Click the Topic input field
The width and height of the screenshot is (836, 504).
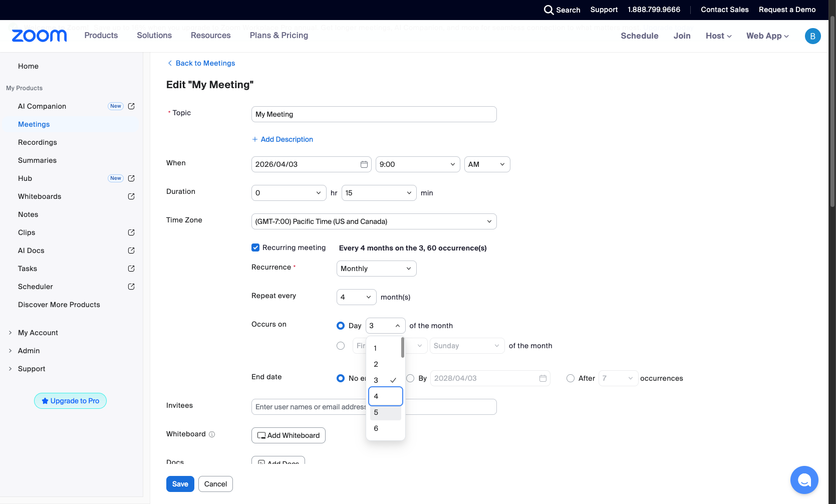pyautogui.click(x=374, y=114)
